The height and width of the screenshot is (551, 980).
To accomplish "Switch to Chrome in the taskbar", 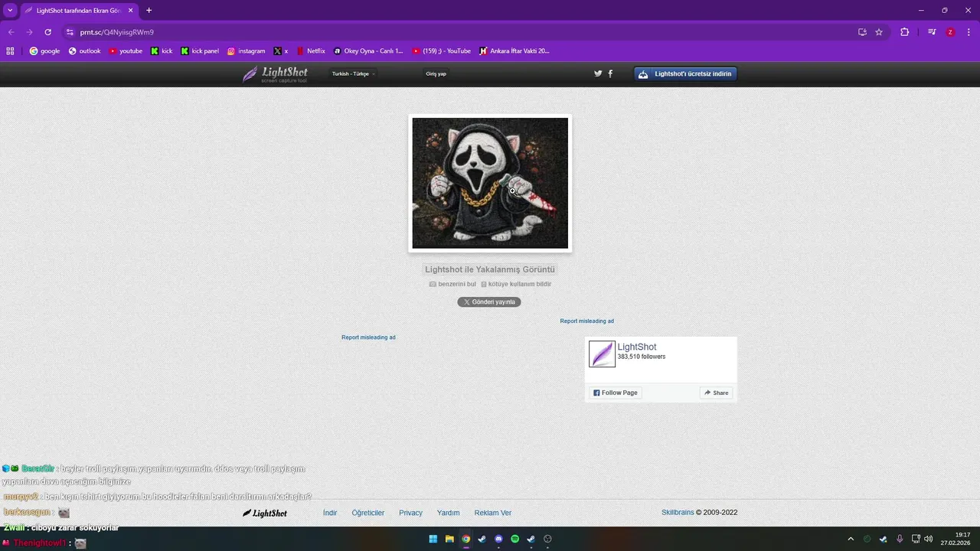I will click(x=465, y=539).
